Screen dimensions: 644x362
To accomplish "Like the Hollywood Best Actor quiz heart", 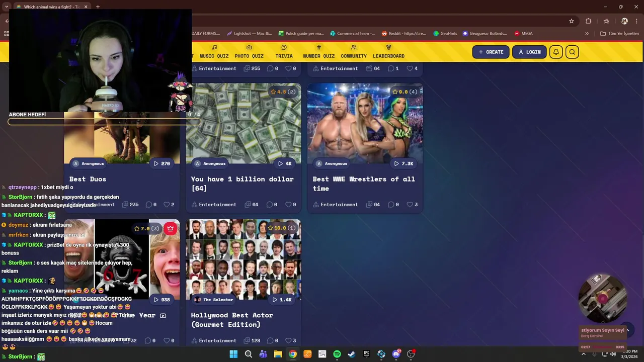I will 288,341.
